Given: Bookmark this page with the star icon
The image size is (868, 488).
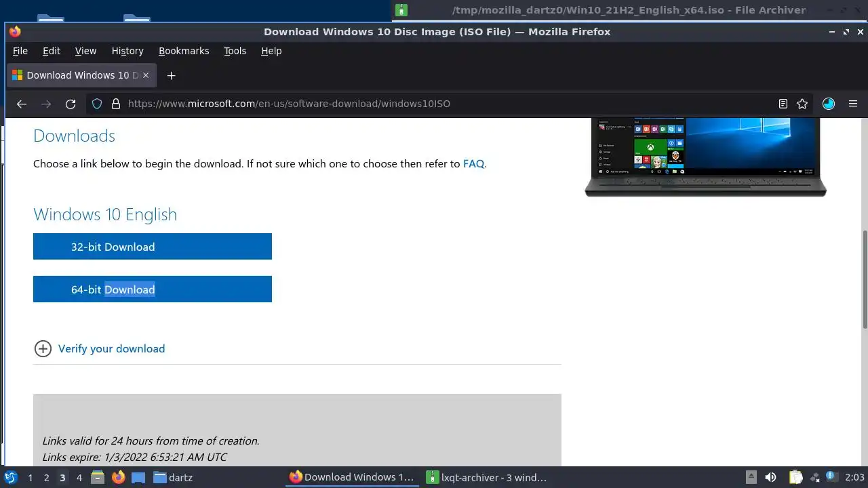Looking at the screenshot, I should [802, 104].
